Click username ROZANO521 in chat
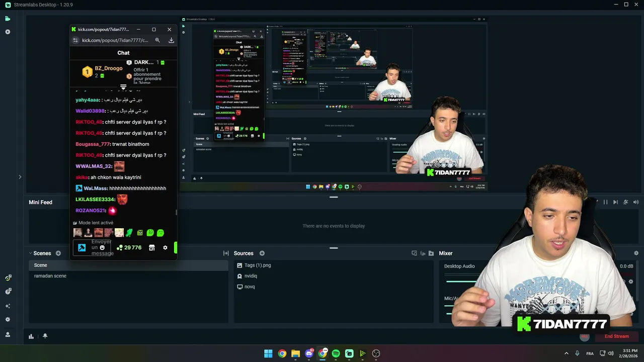Image resolution: width=644 pixels, height=362 pixels. point(91,211)
